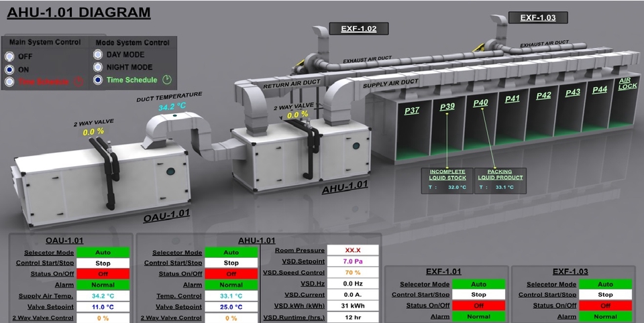Click AHU-1.01 Control Start/Stop Stop field
Screen dimensions: 644x323
tap(231, 263)
